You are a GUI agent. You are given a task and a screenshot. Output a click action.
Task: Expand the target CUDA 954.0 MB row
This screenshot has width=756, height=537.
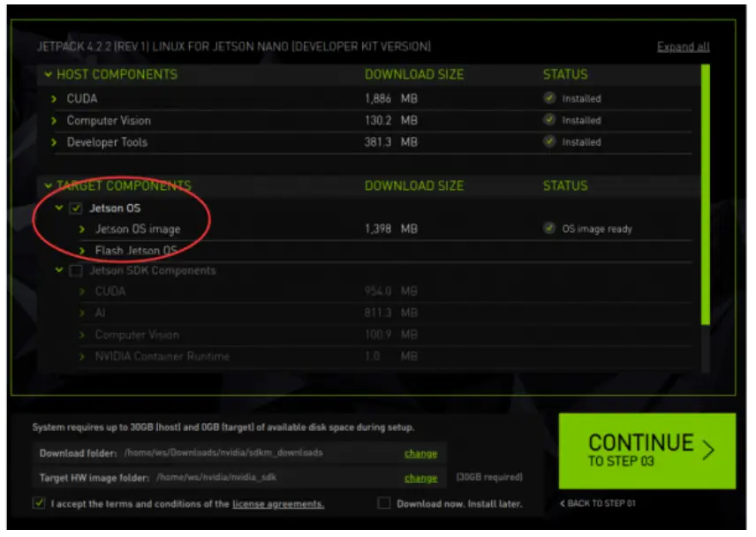pyautogui.click(x=82, y=291)
